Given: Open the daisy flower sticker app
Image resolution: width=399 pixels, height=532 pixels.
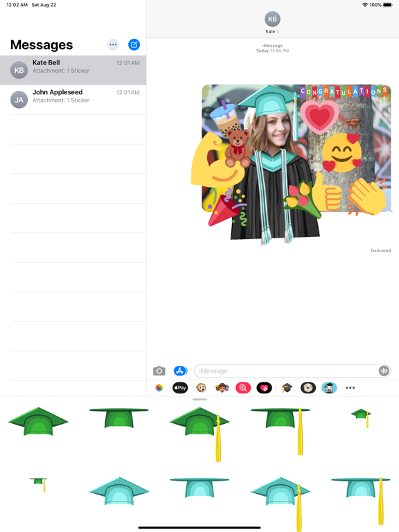Looking at the screenshot, I should click(308, 388).
